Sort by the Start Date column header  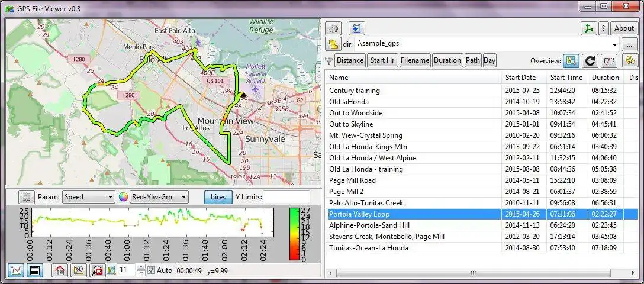click(520, 78)
